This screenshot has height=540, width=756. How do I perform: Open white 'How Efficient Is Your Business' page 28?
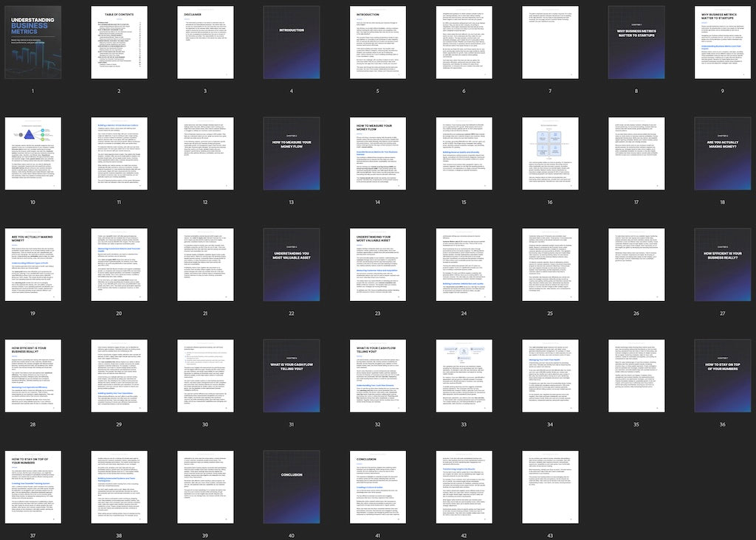tap(32, 375)
